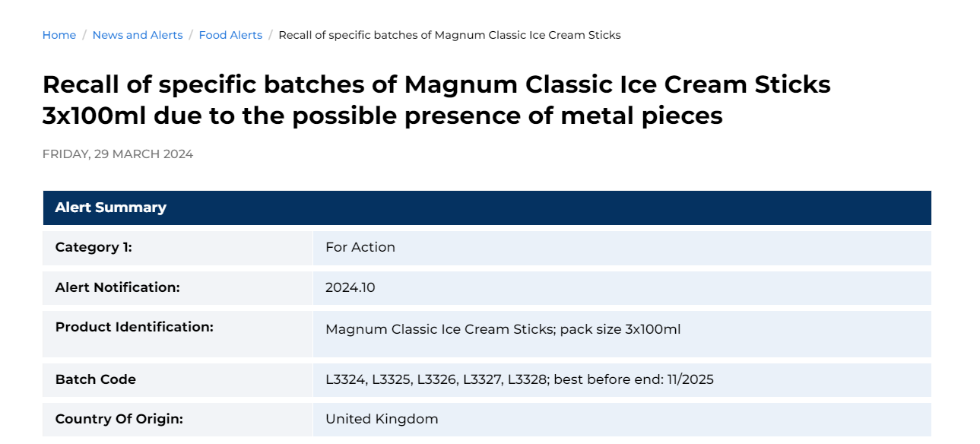Select the Batch Code row label

point(96,379)
